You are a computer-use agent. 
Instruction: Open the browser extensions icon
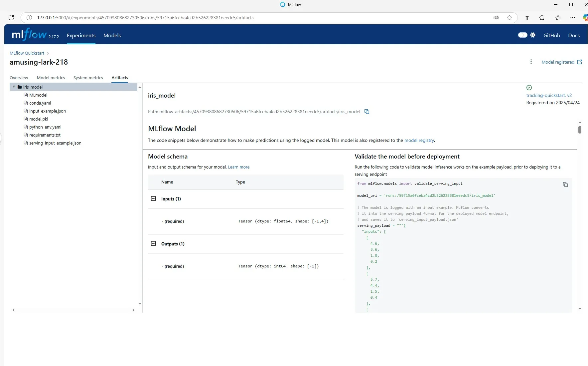pyautogui.click(x=542, y=18)
